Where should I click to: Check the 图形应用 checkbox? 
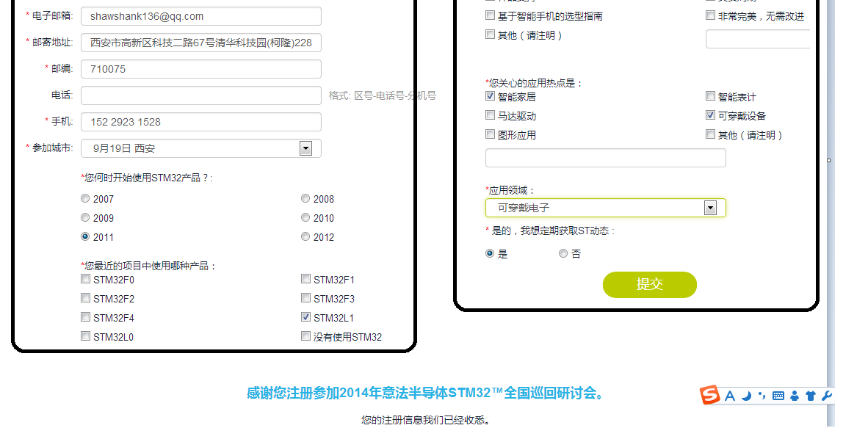(490, 134)
